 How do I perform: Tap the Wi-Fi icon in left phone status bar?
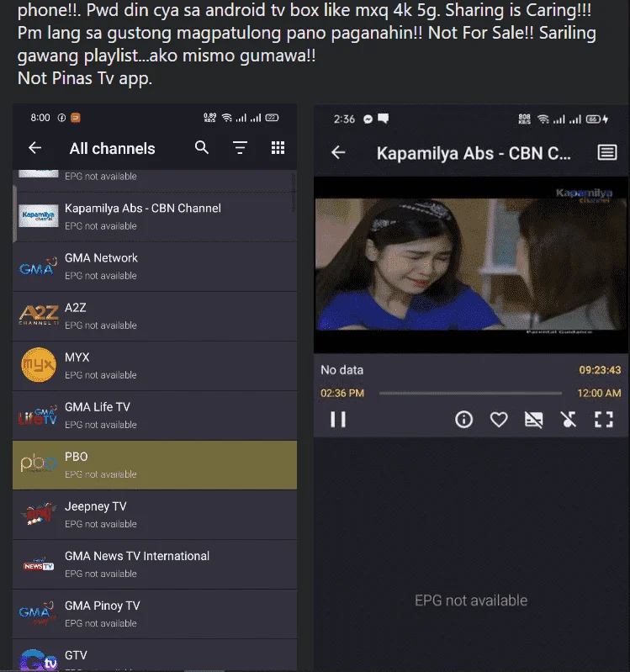coord(227,118)
